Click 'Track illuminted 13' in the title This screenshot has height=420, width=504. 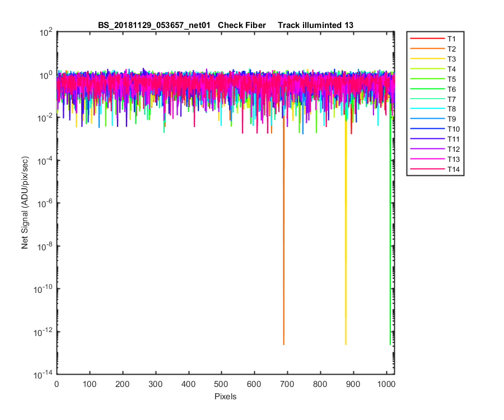click(315, 25)
